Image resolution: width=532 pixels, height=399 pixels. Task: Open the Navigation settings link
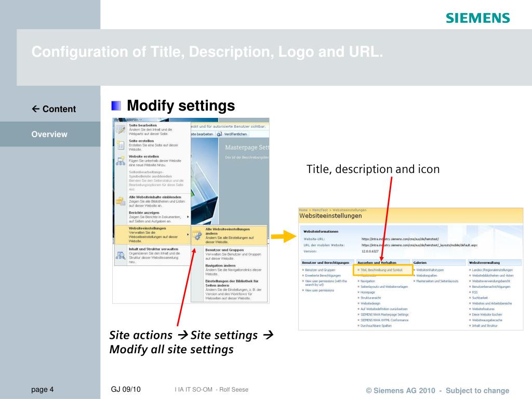(367, 281)
